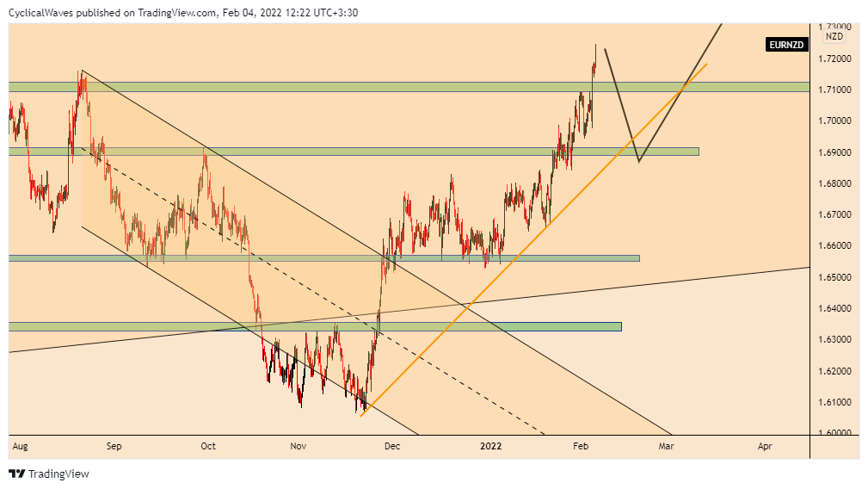Click the Dec label on time axis
Image resolution: width=868 pixels, height=489 pixels.
click(392, 446)
